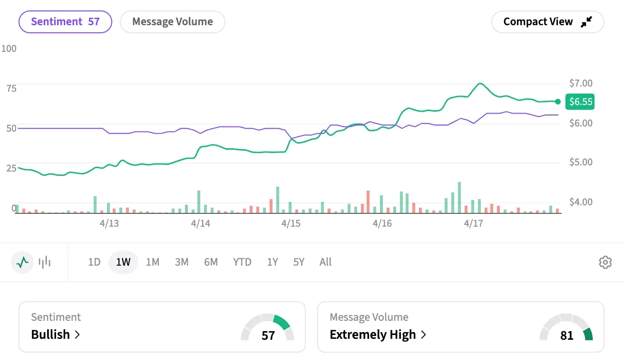Switch to bar chart view icon

click(45, 262)
